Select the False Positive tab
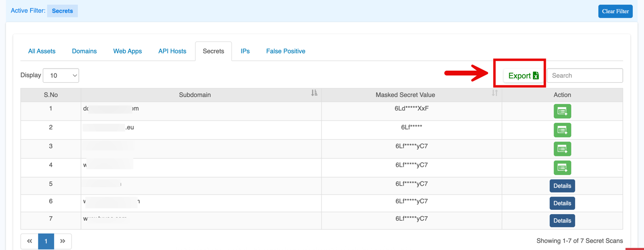 286,51
